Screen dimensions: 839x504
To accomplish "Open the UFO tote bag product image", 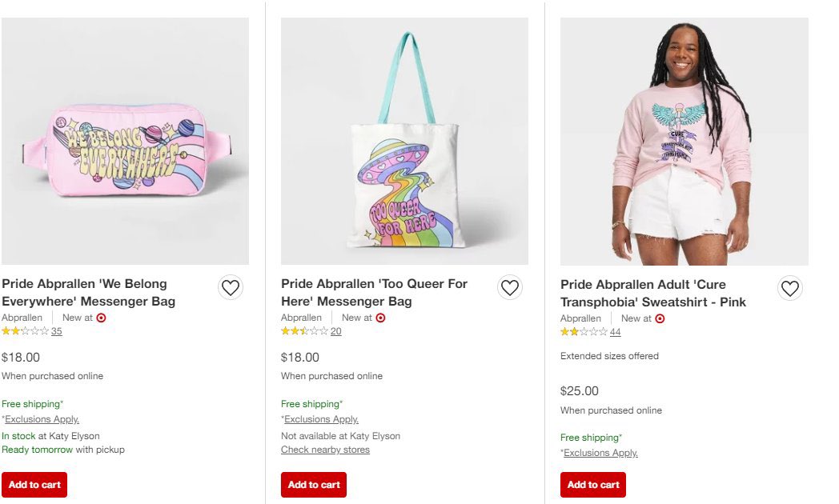I will 404,141.
